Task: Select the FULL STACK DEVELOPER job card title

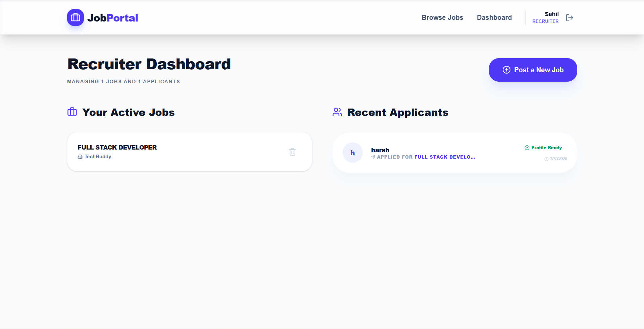Action: [x=117, y=147]
